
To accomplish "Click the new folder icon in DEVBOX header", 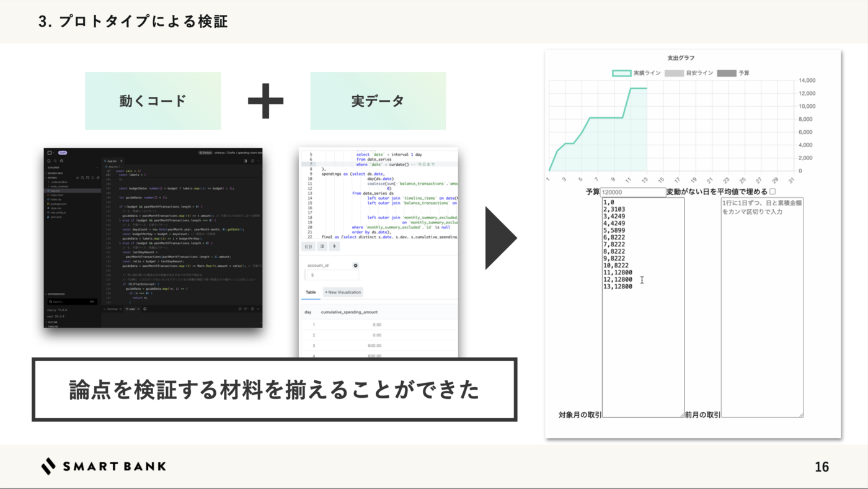I will (x=87, y=178).
